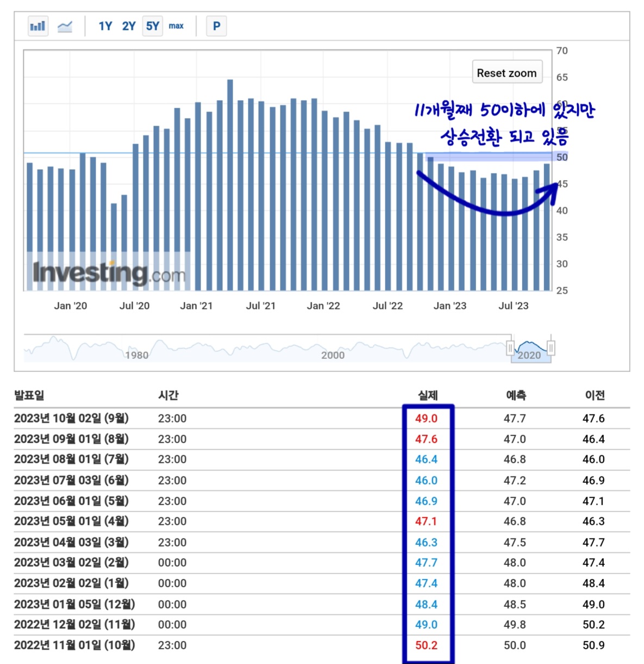The width and height of the screenshot is (644, 664).
Task: Click the Jul '21 axis label
Action: pyautogui.click(x=261, y=306)
